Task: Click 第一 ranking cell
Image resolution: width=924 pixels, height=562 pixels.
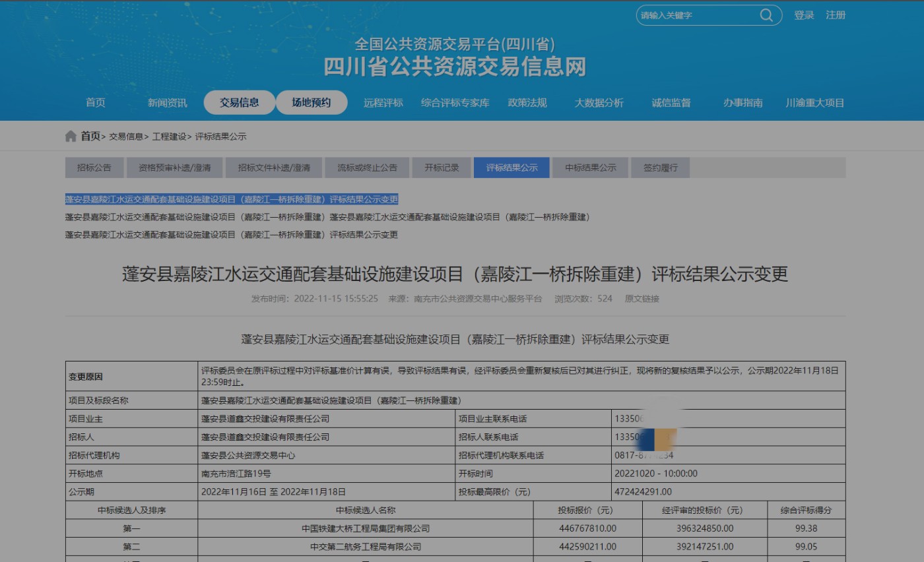Action: 131,528
